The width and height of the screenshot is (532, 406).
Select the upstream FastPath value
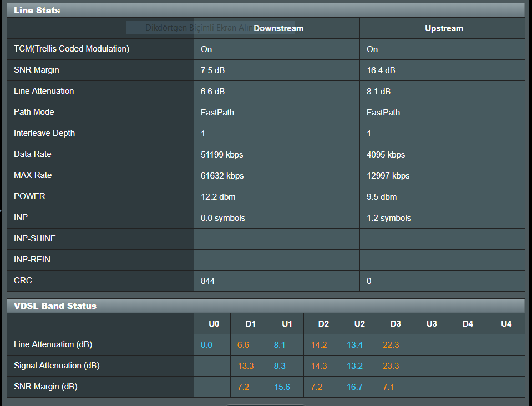pos(383,112)
